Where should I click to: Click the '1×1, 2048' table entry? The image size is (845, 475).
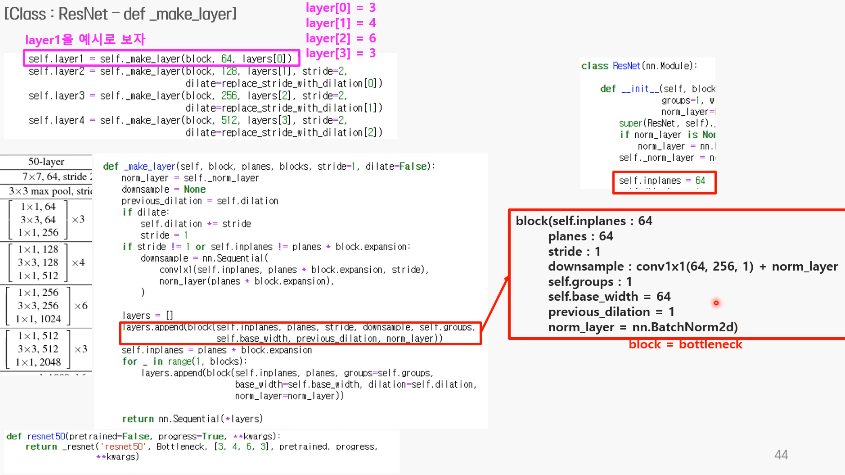point(38,362)
